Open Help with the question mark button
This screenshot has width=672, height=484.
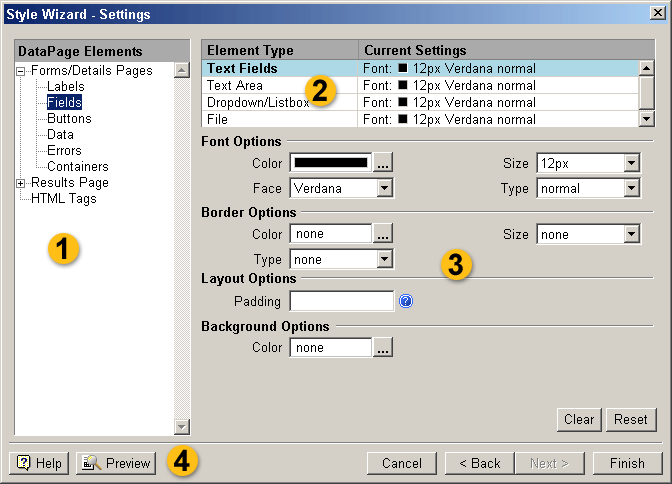39,463
